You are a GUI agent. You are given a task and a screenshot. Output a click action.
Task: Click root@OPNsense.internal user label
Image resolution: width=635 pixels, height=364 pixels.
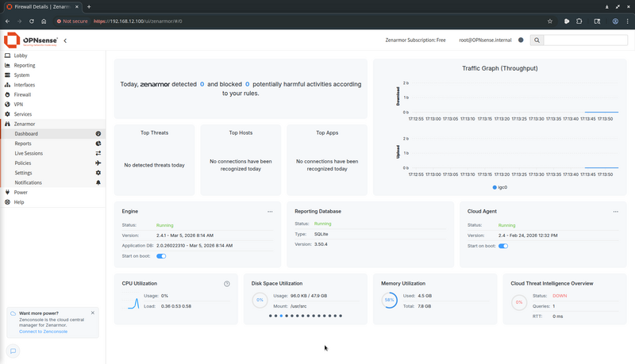(485, 40)
